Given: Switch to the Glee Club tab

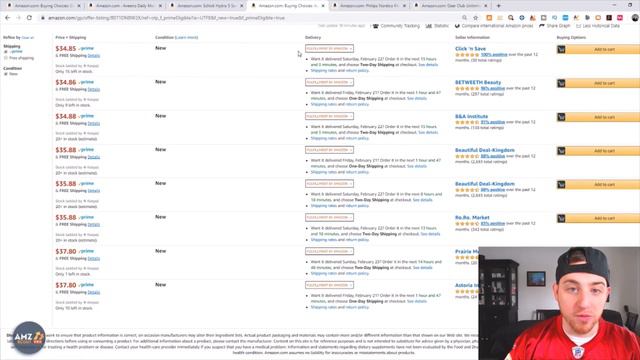Looking at the screenshot, I should pos(450,6).
